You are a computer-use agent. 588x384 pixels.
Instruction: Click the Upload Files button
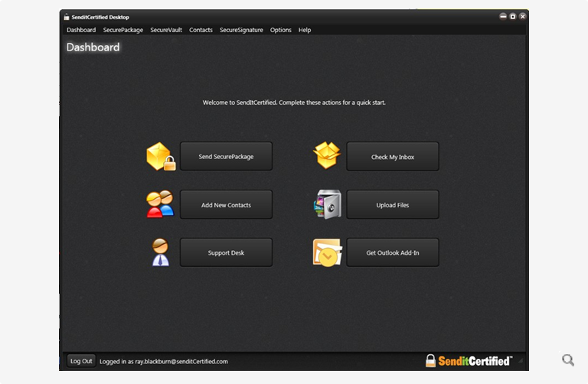(393, 205)
